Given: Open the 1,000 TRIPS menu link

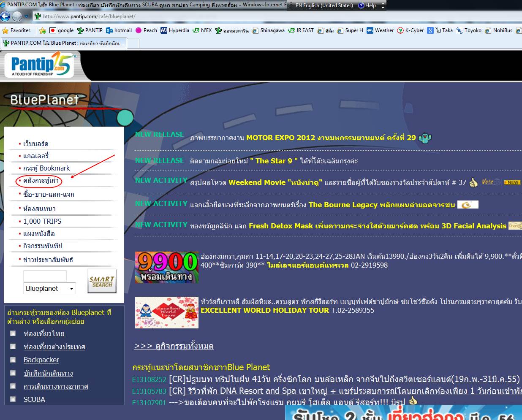Looking at the screenshot, I should [42, 221].
